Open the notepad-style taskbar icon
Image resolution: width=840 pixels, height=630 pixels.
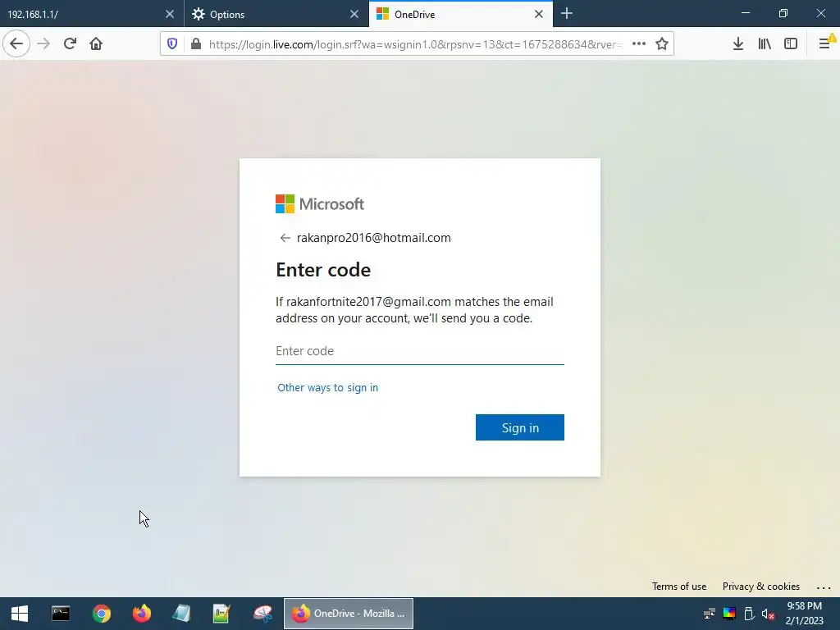(x=181, y=614)
